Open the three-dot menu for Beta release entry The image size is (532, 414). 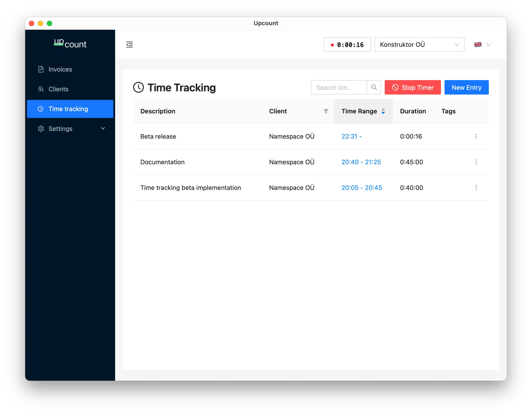[476, 136]
